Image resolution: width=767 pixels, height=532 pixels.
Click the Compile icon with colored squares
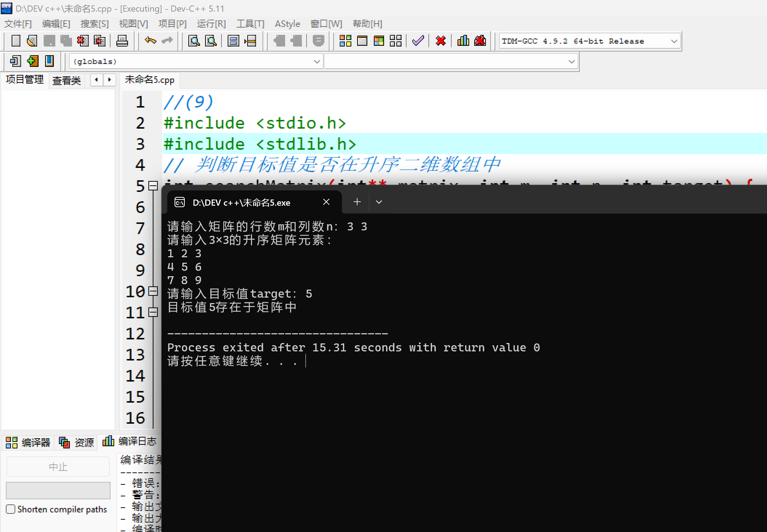click(345, 41)
